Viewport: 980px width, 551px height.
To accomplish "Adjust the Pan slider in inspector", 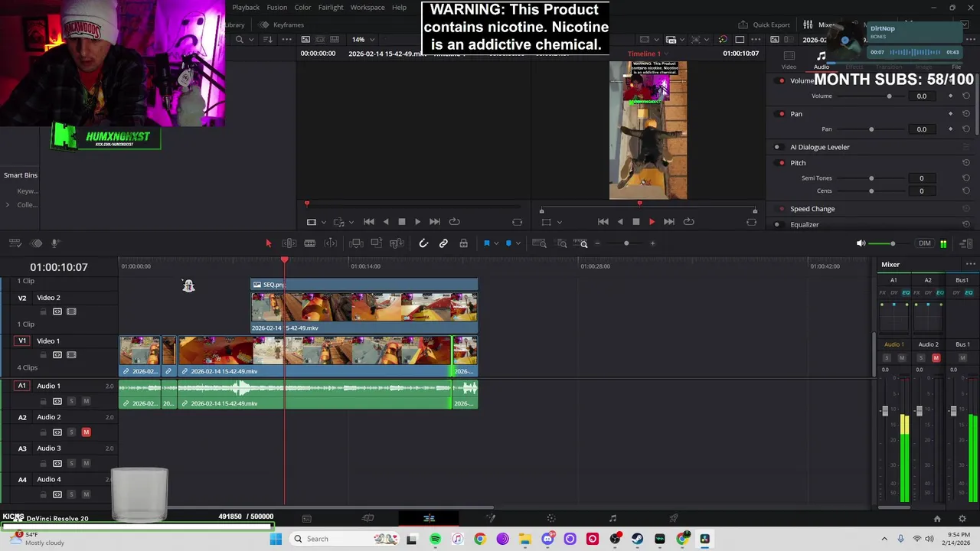I will tap(871, 129).
